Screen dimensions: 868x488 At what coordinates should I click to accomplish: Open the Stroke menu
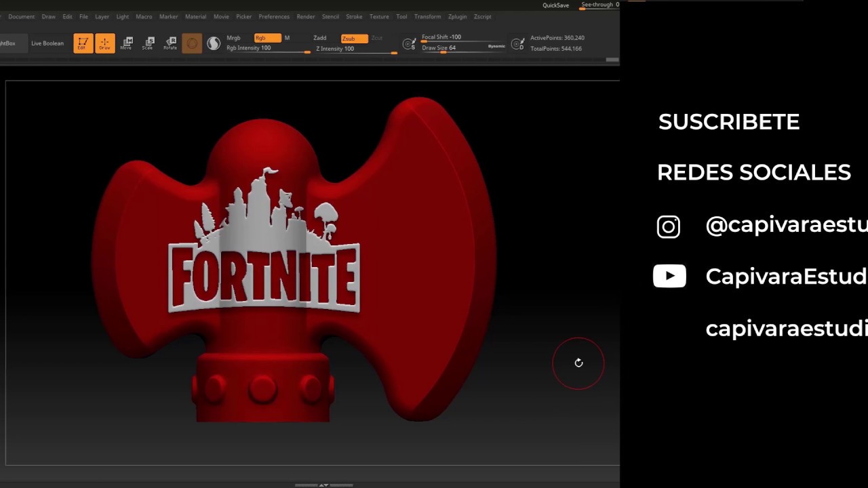354,16
